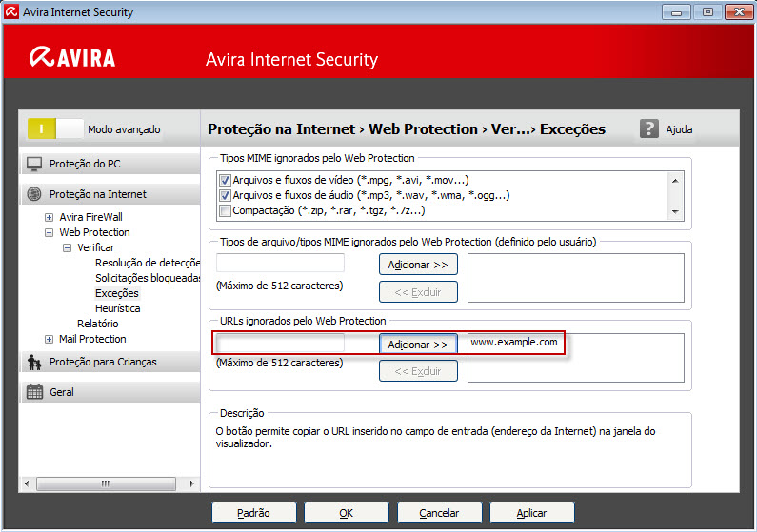Click the globe icon beside Proteção na Internet
The height and width of the screenshot is (532, 757).
point(33,194)
